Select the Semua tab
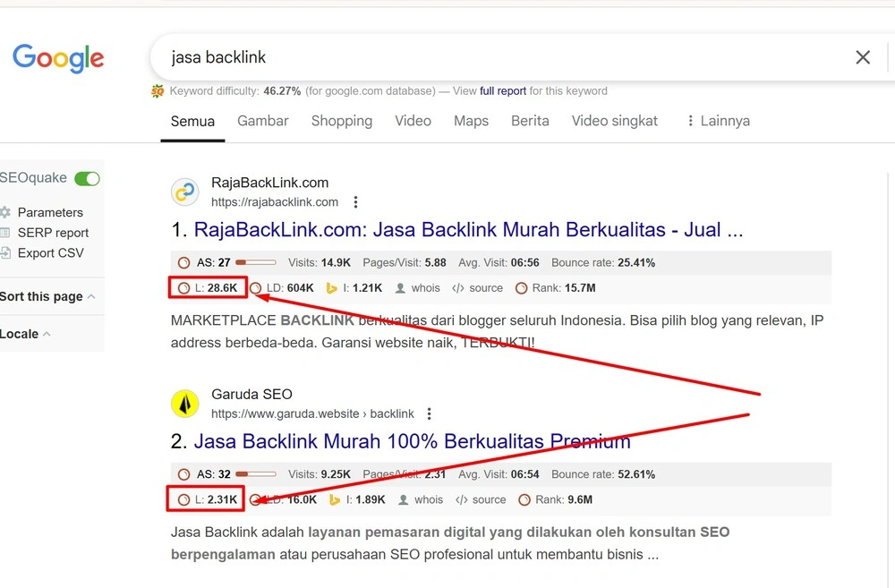This screenshot has height=588, width=895. (x=192, y=121)
